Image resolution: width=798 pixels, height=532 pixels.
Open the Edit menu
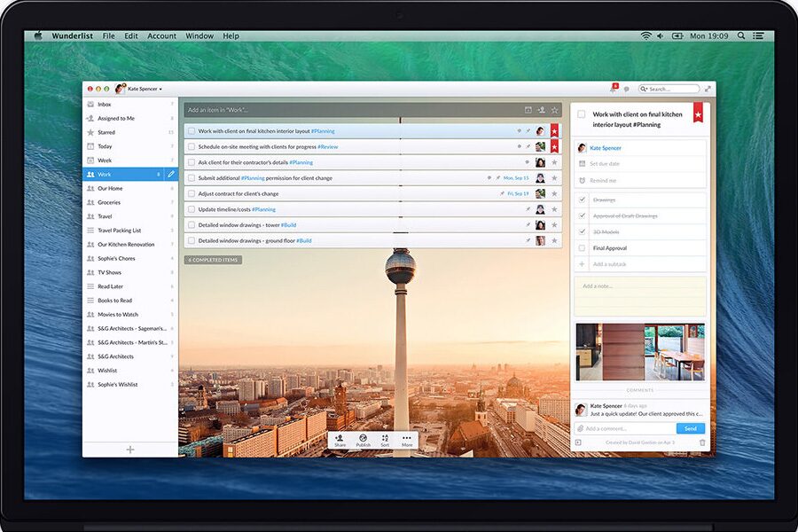coord(131,35)
